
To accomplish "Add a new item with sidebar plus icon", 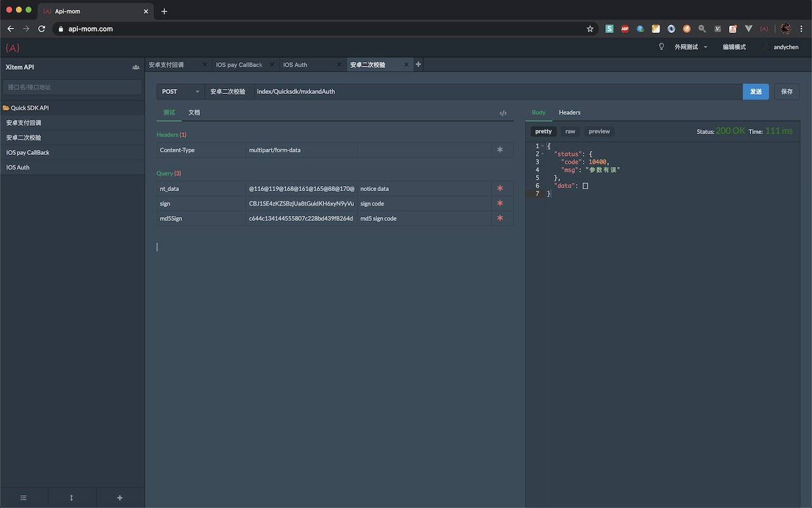I will (120, 498).
